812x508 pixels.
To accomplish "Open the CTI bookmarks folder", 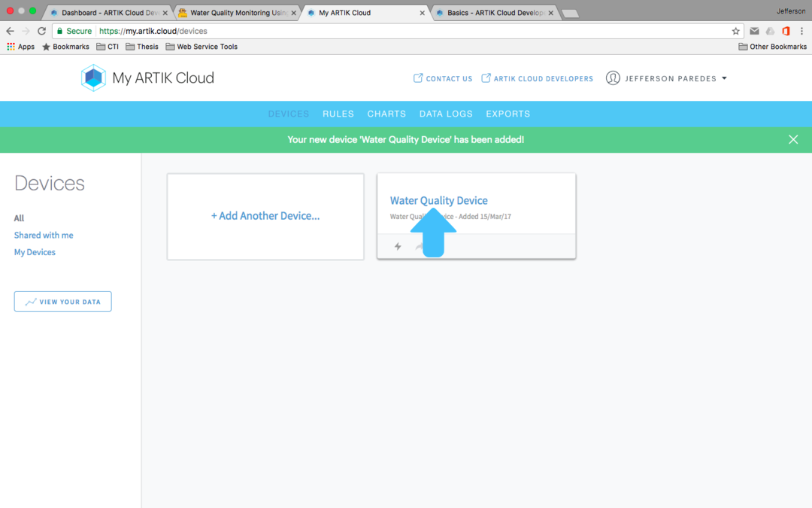I will 108,47.
